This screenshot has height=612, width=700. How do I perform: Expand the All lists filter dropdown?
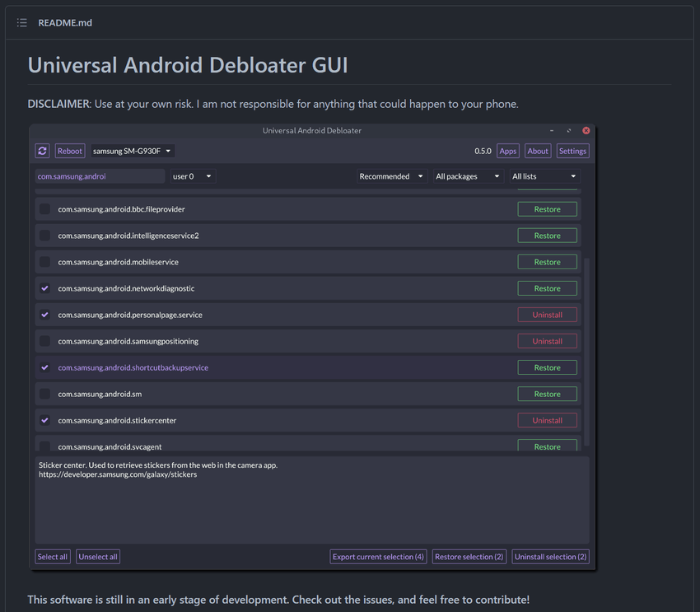pyautogui.click(x=544, y=176)
